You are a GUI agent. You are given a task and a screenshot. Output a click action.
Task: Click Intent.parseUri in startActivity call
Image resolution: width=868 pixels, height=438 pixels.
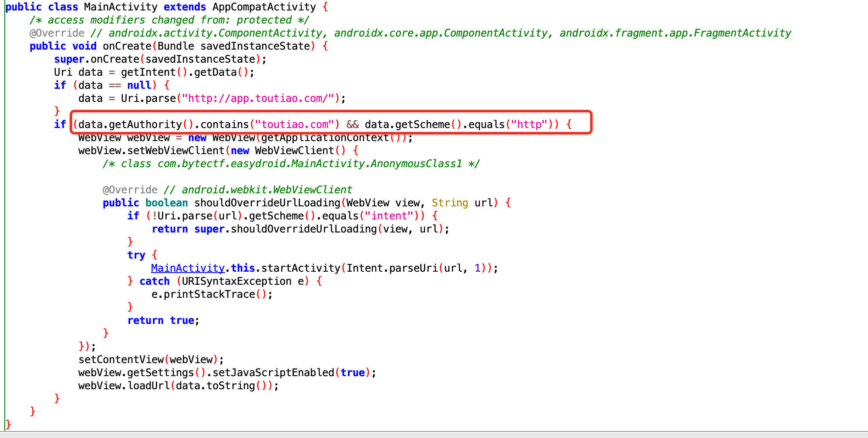(392, 268)
